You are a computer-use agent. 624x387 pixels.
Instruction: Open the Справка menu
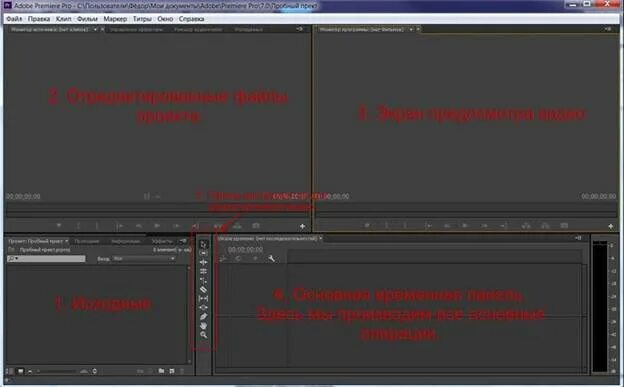[191, 19]
